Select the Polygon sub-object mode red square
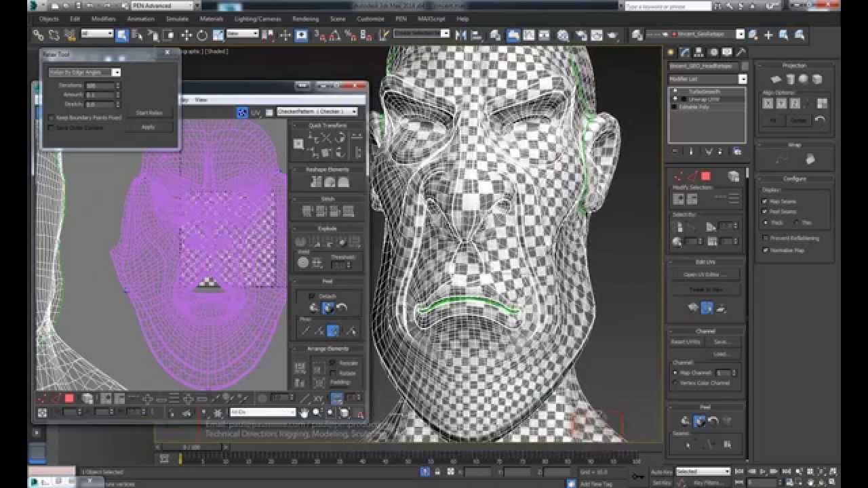868x488 pixels. 706,176
